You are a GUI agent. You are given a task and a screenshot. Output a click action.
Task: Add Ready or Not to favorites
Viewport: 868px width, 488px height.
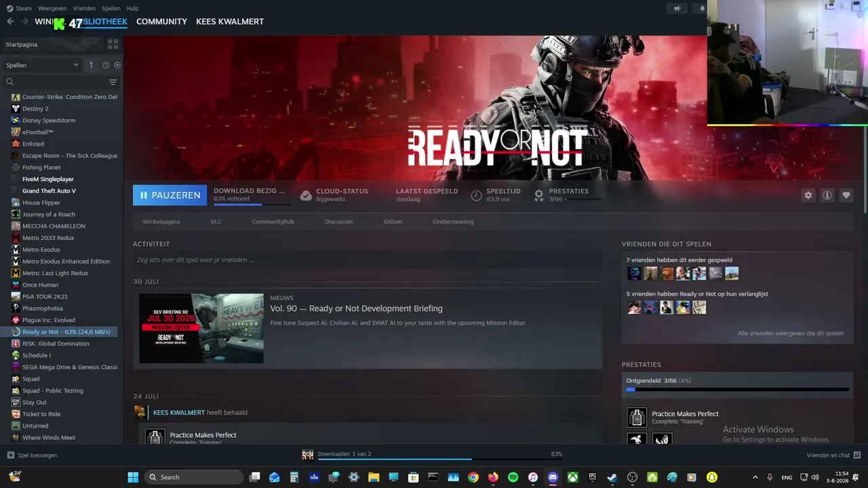(846, 195)
